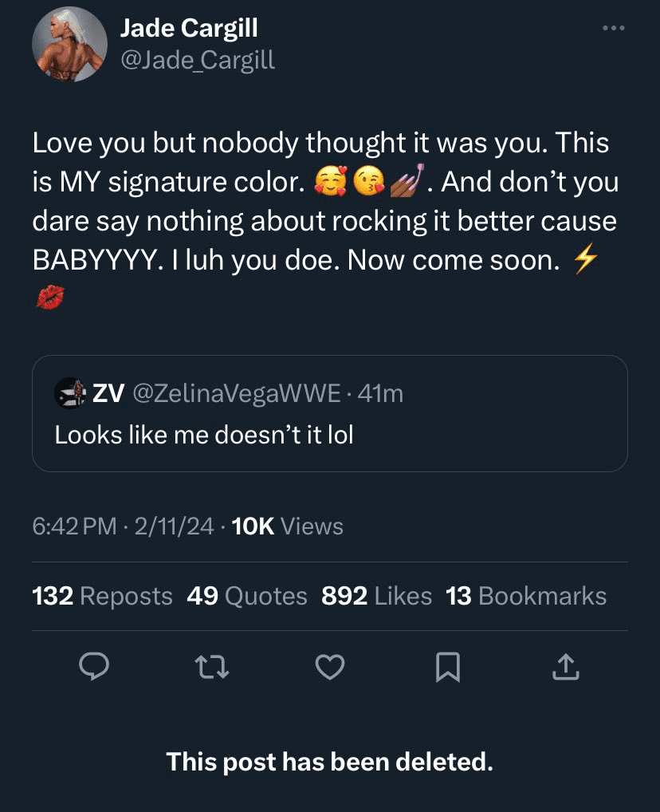Tap the share upload icon
The height and width of the screenshot is (812, 660).
point(565,667)
